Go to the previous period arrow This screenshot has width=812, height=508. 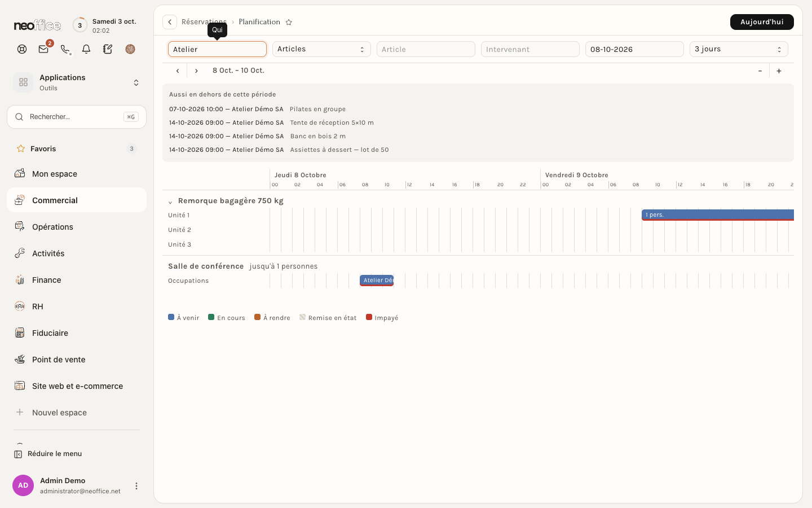click(x=178, y=71)
